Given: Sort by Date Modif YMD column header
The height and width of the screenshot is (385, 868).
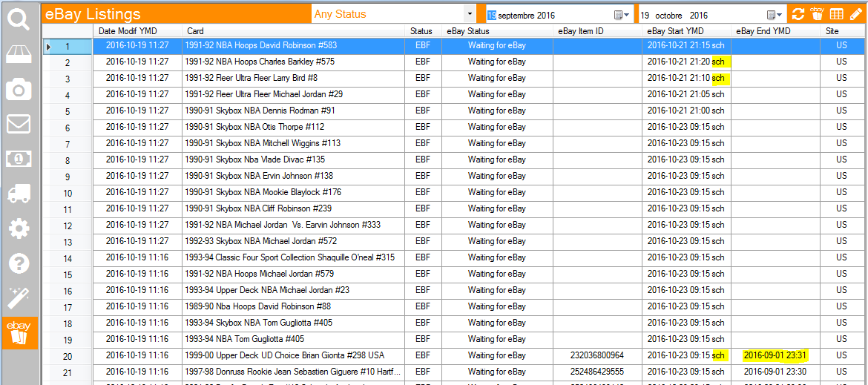Looking at the screenshot, I should point(137,32).
